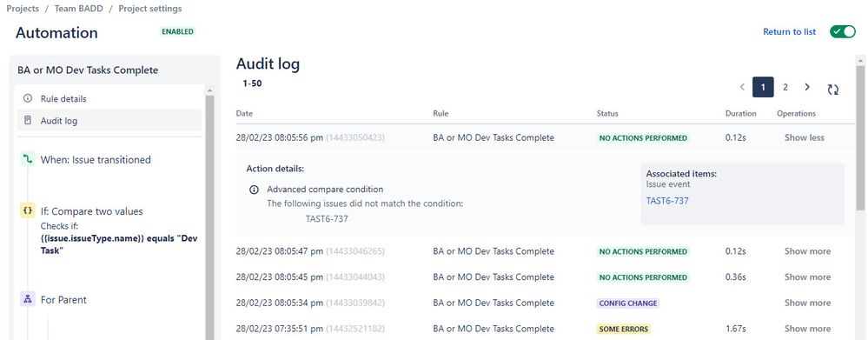Click the NO ACTIONS PERFORMED badge at 08:05:56 pm
The height and width of the screenshot is (340, 868).
[643, 138]
